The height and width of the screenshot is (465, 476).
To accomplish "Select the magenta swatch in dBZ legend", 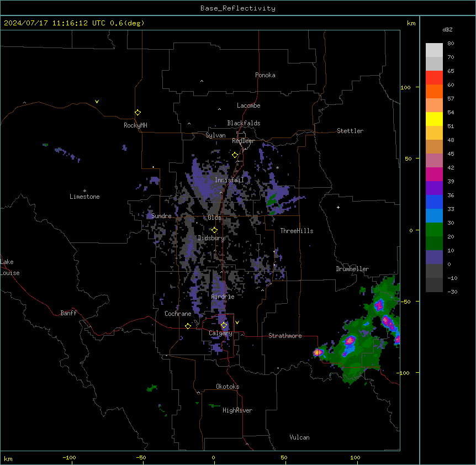I will (x=434, y=174).
